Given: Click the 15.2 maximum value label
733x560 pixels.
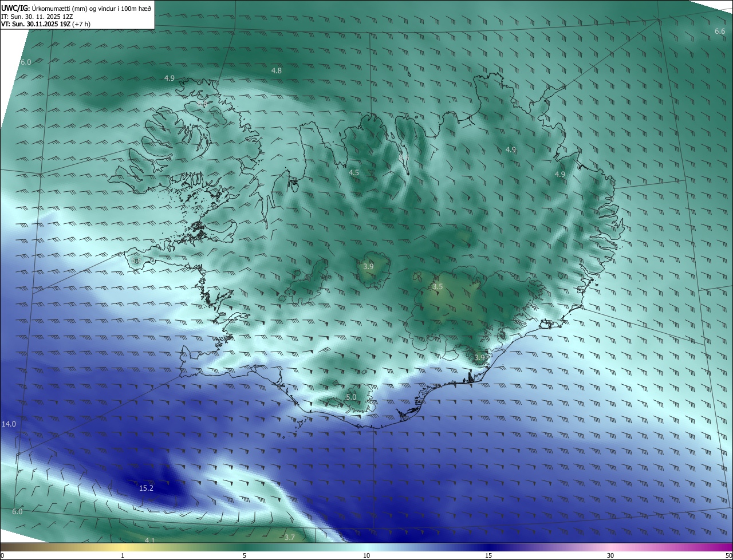Looking at the screenshot, I should coord(146,488).
